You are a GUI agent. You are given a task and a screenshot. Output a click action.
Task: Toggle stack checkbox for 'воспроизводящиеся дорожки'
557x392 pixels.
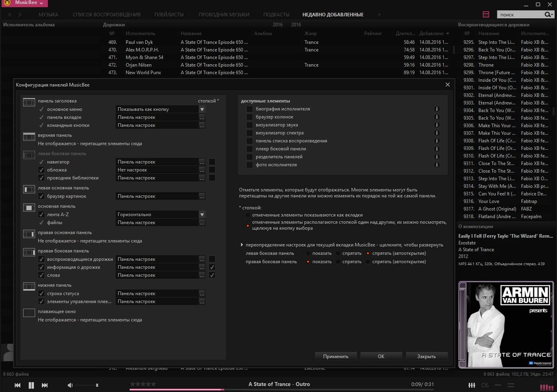tap(212, 259)
